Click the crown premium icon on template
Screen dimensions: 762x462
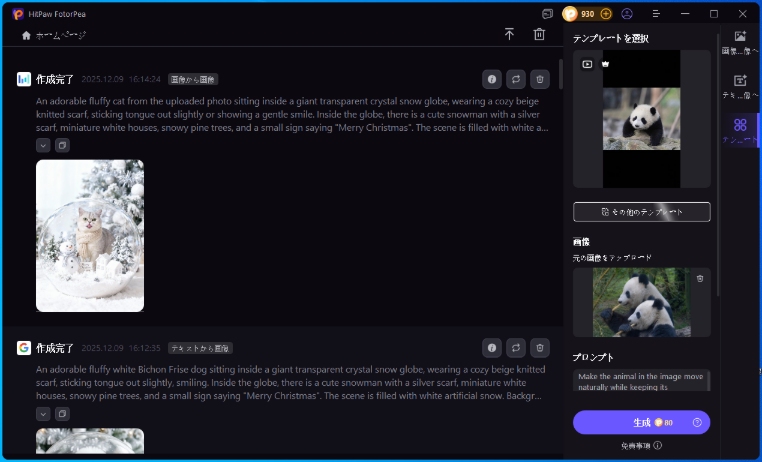606,64
